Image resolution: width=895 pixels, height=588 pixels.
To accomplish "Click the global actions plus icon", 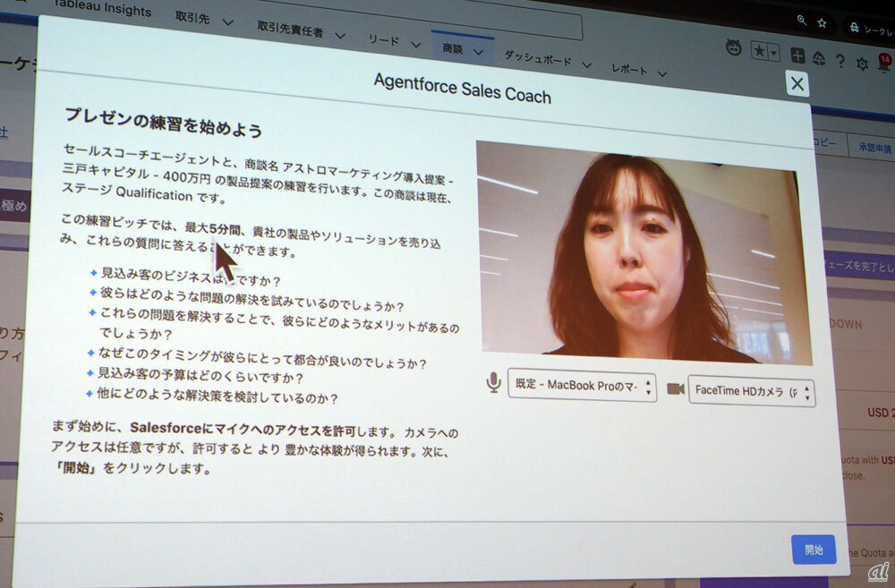I will tap(797, 55).
